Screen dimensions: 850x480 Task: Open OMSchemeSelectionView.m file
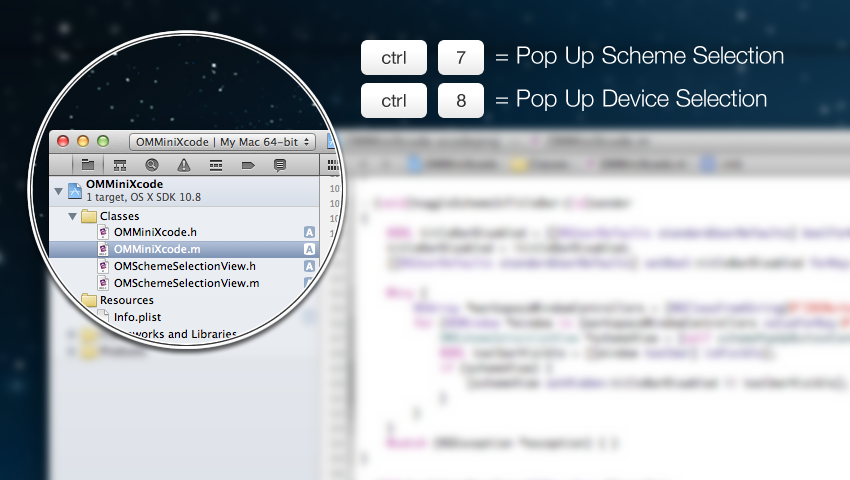coord(186,283)
